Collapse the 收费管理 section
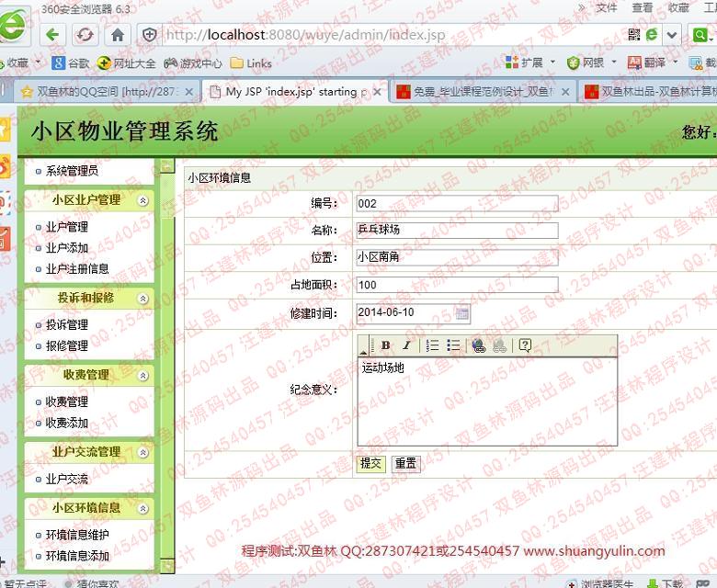The width and height of the screenshot is (717, 588). point(143,376)
